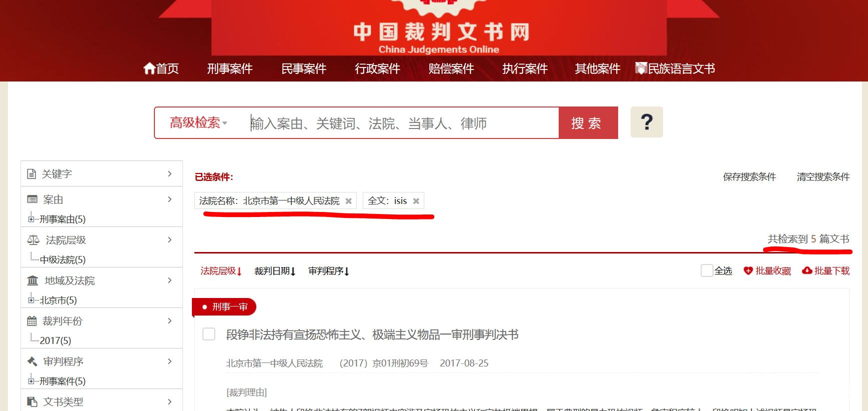The height and width of the screenshot is (411, 868).
Task: Click the 案由 list icon
Action: point(32,199)
